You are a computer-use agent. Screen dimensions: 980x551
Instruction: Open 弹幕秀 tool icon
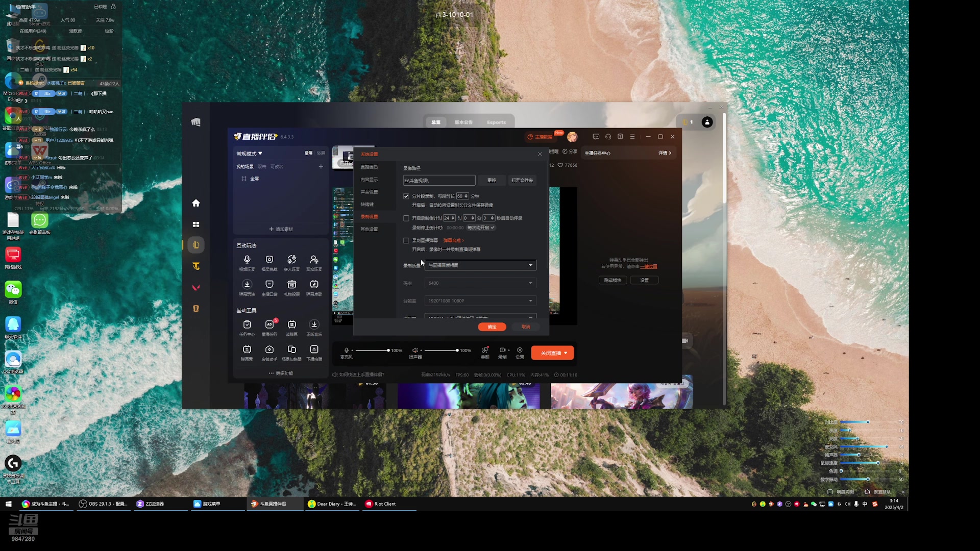(247, 349)
